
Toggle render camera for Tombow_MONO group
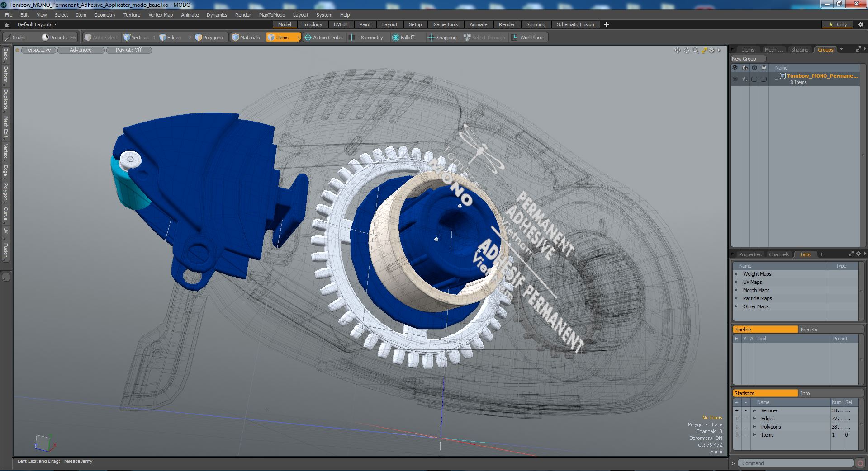point(745,79)
